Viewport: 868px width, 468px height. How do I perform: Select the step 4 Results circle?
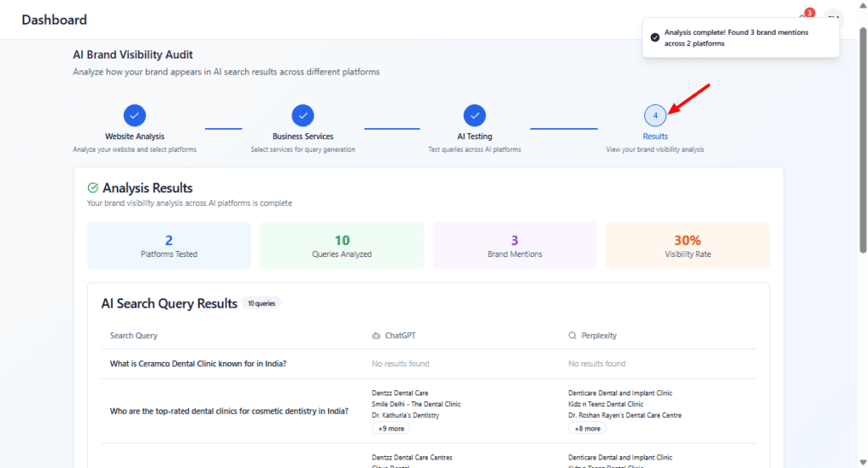click(x=654, y=115)
